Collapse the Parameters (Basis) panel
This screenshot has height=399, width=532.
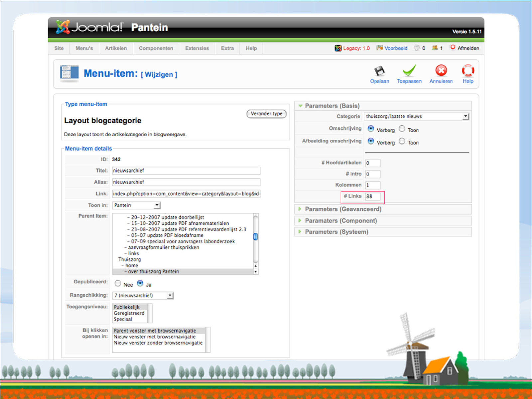pyautogui.click(x=383, y=106)
